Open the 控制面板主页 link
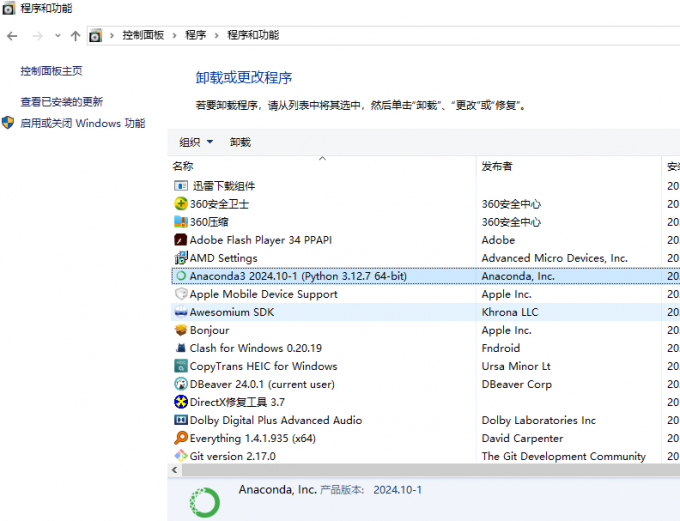 pos(51,71)
